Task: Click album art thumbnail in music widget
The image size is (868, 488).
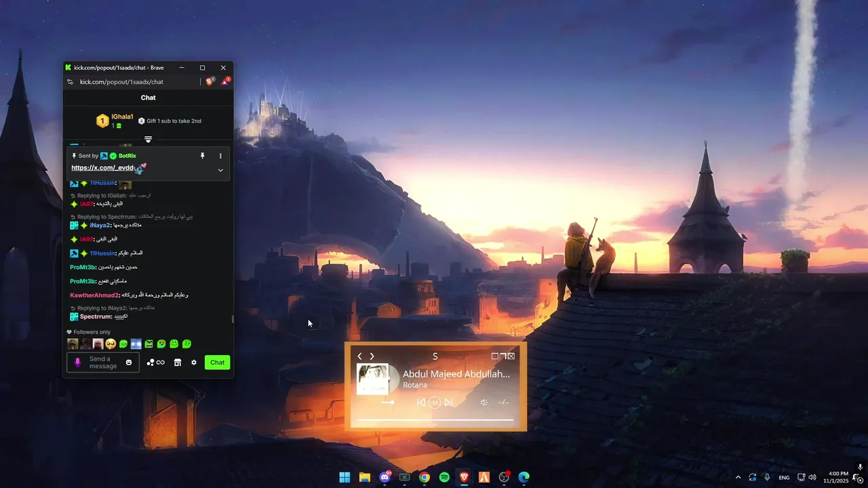Action: click(x=373, y=380)
